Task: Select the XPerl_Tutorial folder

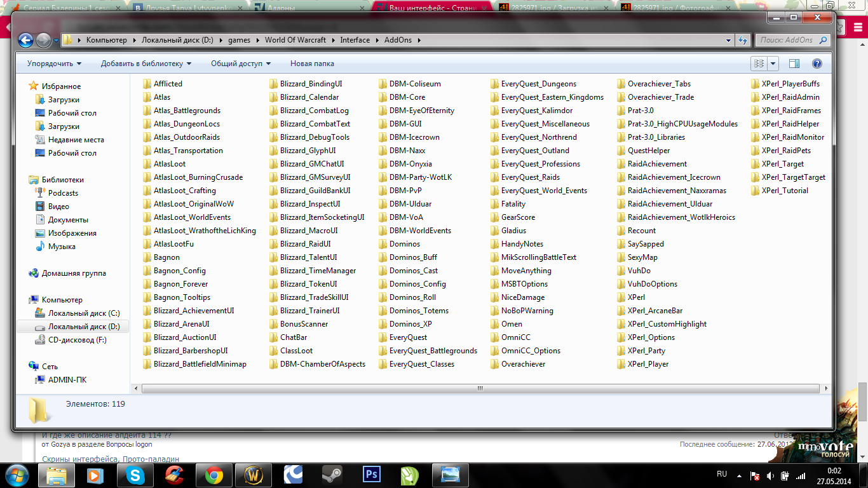Action: click(x=780, y=191)
